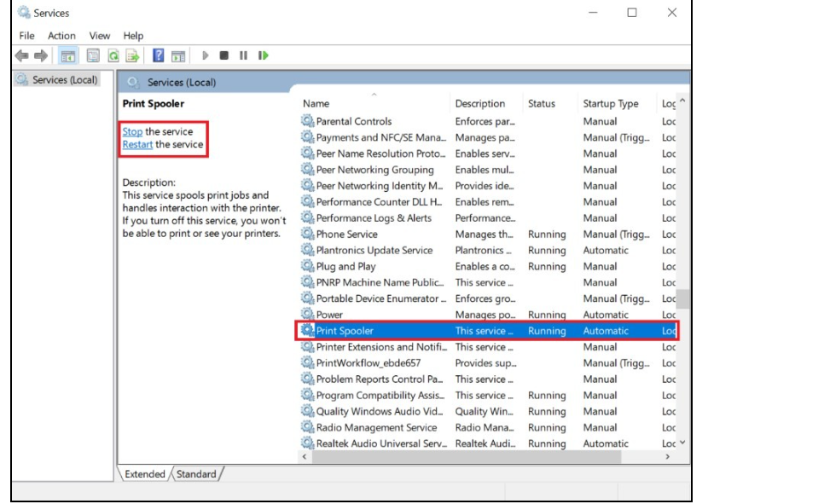Click gear icon beside Radio Management Service
The width and height of the screenshot is (830, 504).
(308, 426)
